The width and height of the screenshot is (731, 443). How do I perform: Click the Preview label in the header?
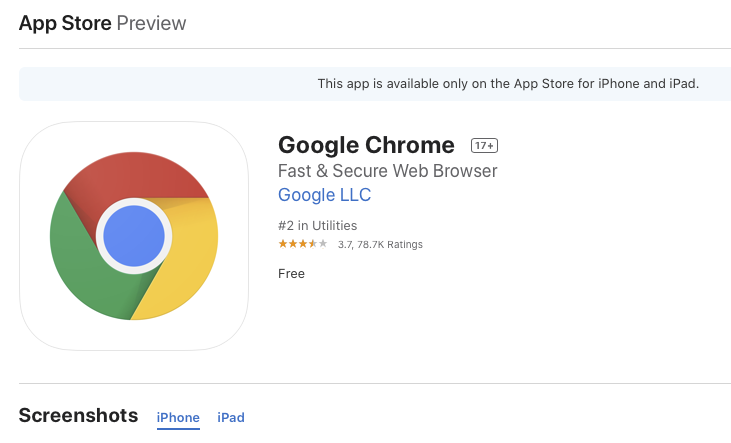[152, 23]
